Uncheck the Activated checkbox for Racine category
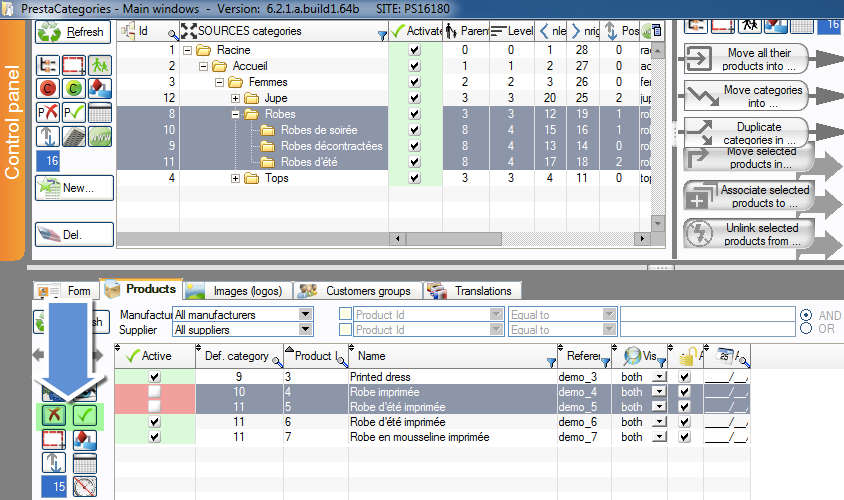The image size is (844, 500). [415, 50]
